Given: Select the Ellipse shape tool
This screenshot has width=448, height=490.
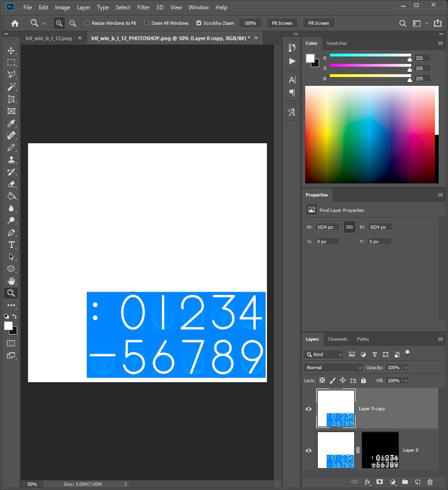Looking at the screenshot, I should (11, 269).
